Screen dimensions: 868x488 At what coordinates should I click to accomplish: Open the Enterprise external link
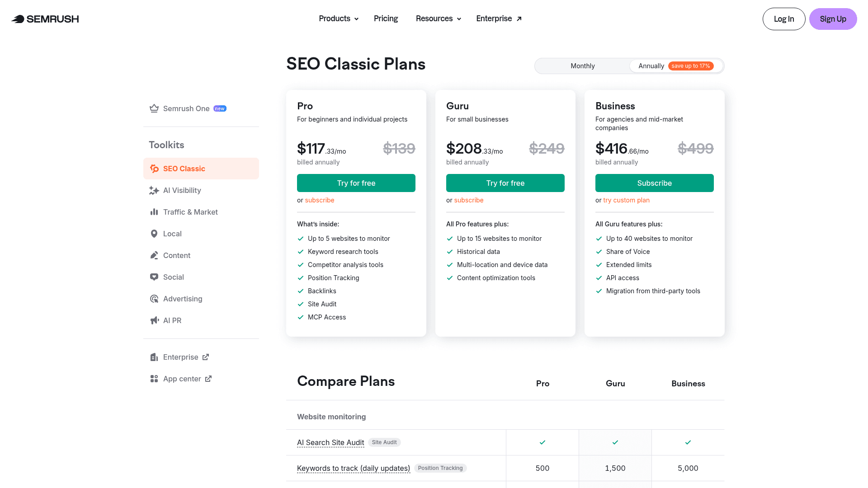[498, 19]
